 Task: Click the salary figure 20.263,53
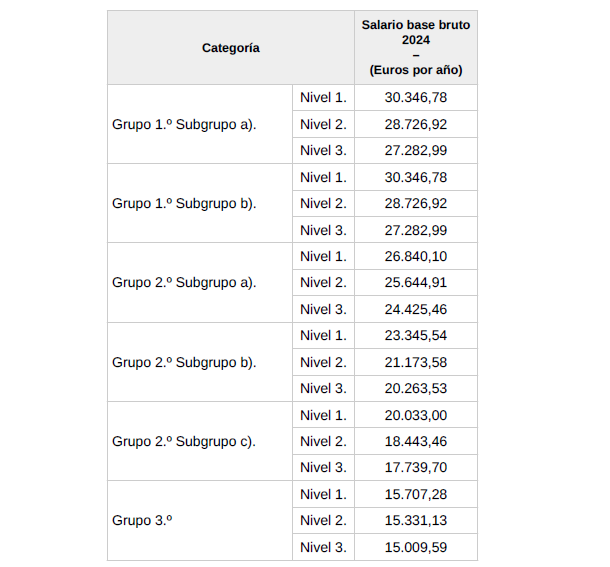click(415, 388)
